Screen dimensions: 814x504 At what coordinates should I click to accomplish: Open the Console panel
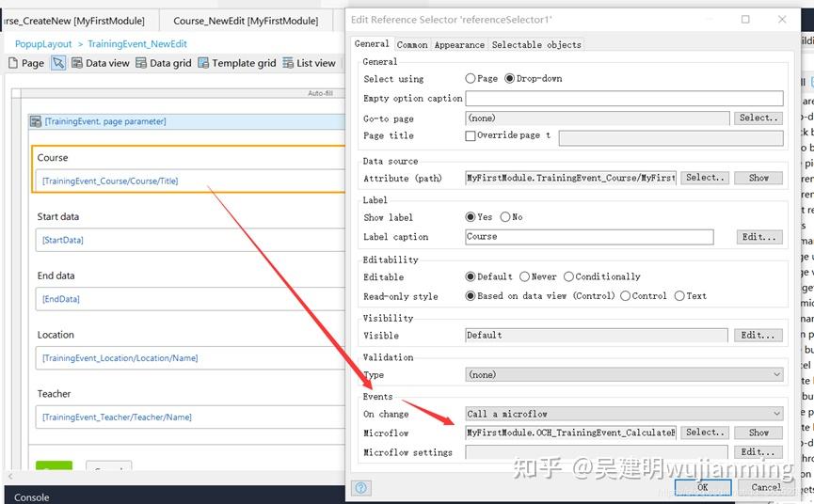click(32, 497)
